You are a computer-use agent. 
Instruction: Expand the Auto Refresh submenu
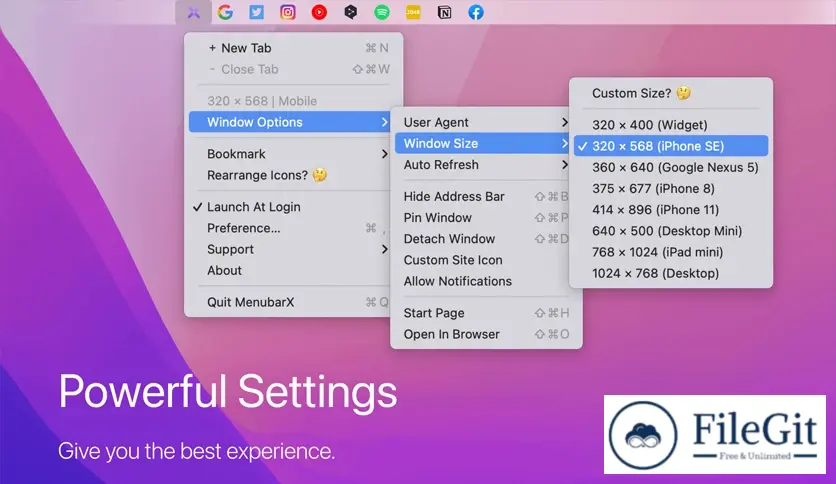(x=484, y=165)
